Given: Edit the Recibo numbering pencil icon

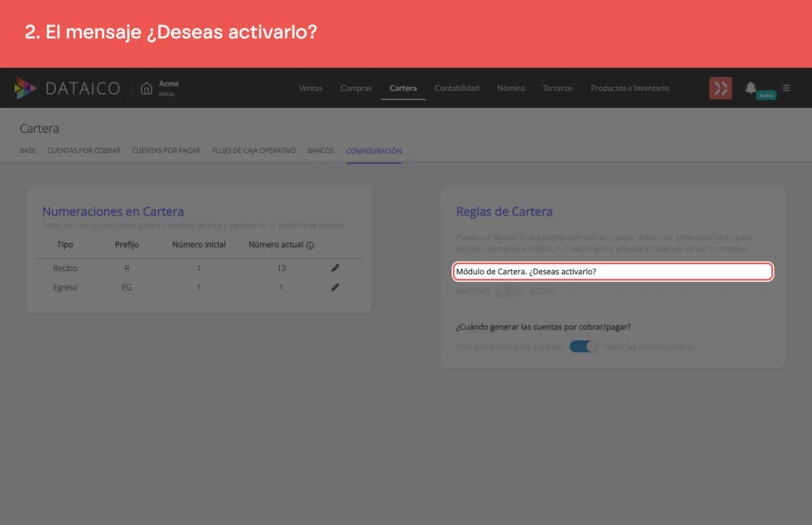Looking at the screenshot, I should (x=335, y=268).
